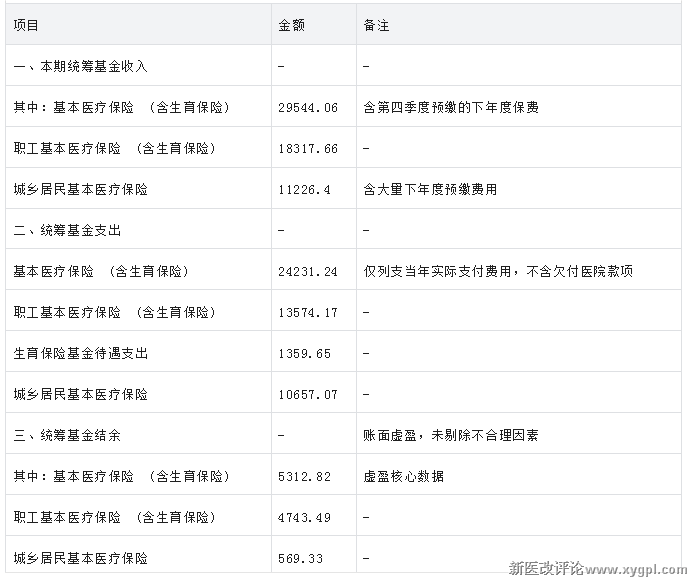Image resolution: width=690 pixels, height=577 pixels.
Task: Click the amount 18317.66 cell
Action: point(308,148)
